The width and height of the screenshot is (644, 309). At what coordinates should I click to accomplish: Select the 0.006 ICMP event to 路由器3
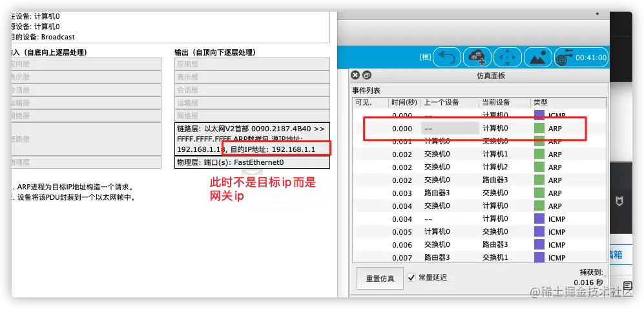point(479,245)
